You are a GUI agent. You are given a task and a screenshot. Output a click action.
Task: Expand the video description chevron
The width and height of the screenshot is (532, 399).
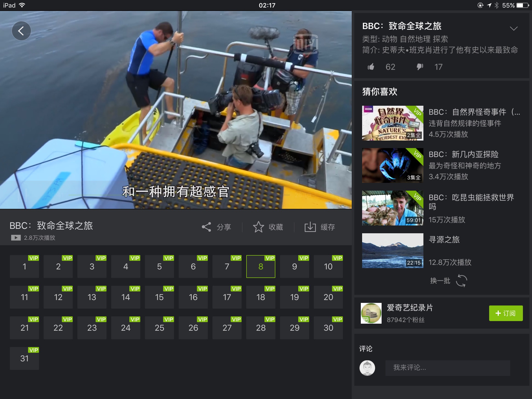pyautogui.click(x=514, y=29)
